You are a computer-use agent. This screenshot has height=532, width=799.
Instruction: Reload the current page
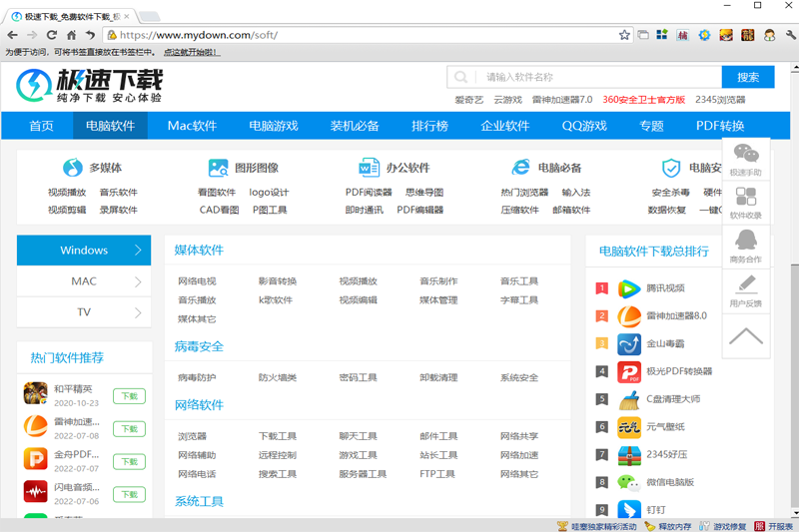(x=52, y=35)
